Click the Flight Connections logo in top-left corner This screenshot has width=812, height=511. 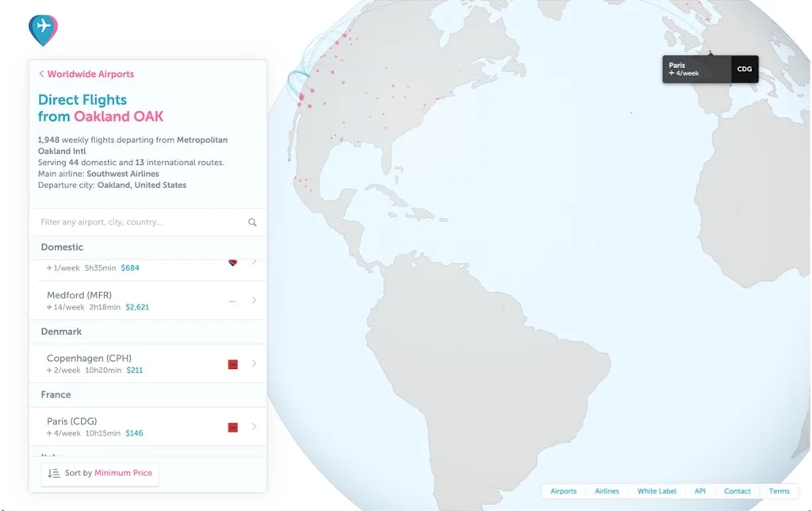point(43,29)
